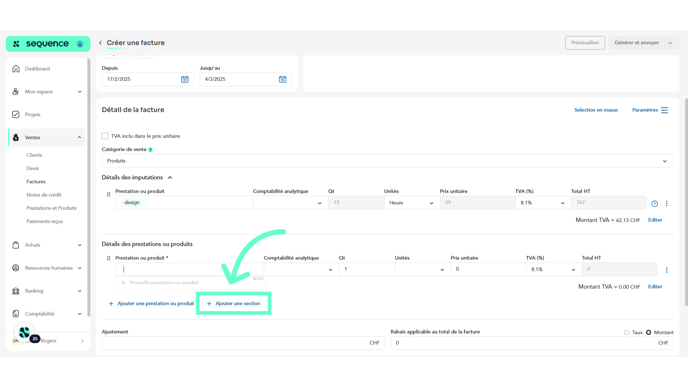Open the Depuis date calendar picker
This screenshot has width=688, height=387.
[185, 79]
